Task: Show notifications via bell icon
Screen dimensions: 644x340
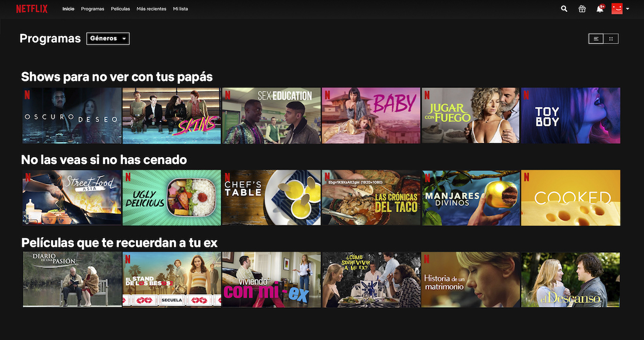Action: [600, 9]
